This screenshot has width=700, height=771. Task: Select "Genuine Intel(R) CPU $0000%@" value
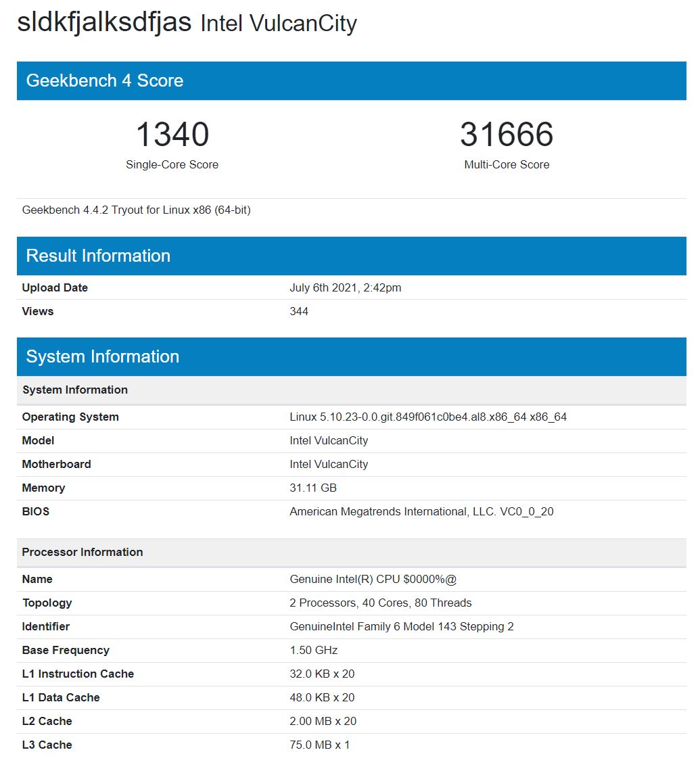[373, 579]
